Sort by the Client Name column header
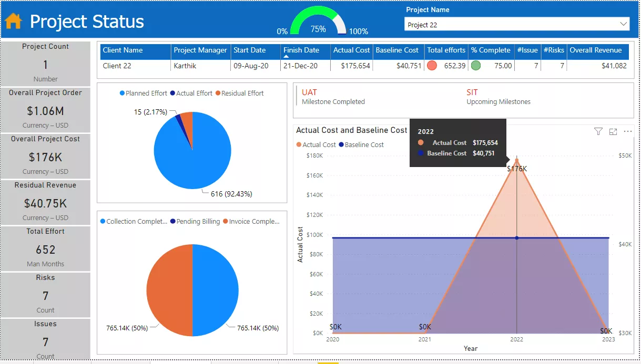 click(x=123, y=50)
